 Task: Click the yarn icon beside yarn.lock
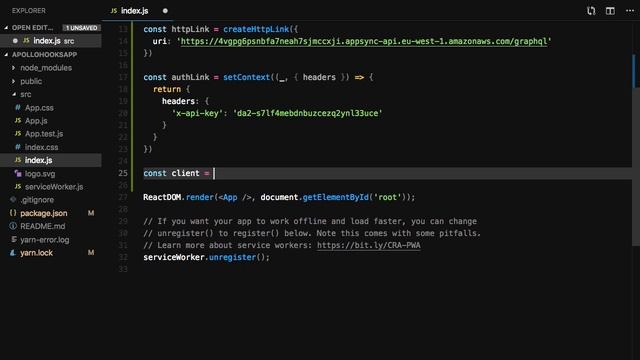13,253
